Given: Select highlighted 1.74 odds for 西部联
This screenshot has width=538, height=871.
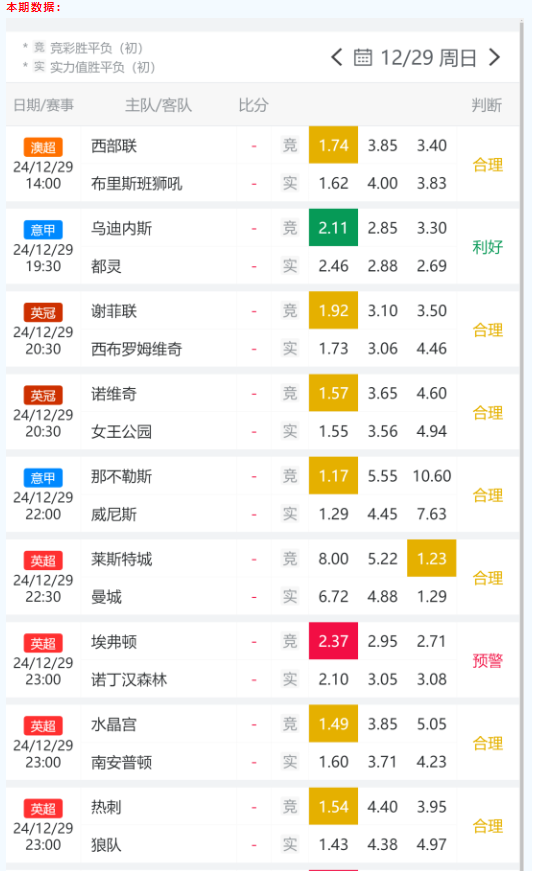Looking at the screenshot, I should pyautogui.click(x=333, y=145).
